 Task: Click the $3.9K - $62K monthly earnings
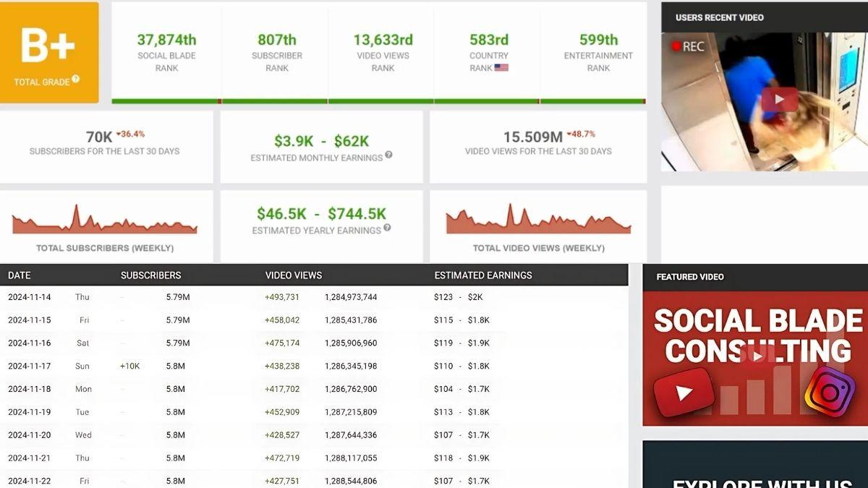tap(321, 142)
